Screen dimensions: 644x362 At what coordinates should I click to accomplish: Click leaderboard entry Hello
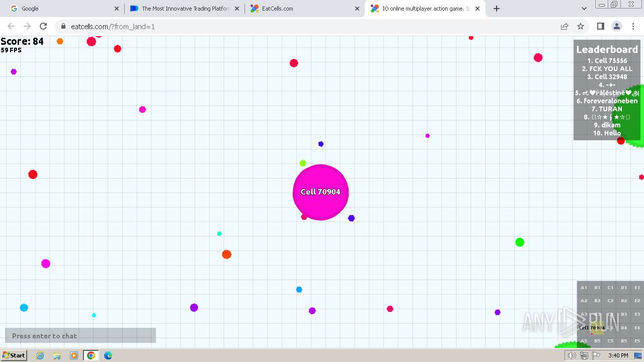click(x=607, y=133)
